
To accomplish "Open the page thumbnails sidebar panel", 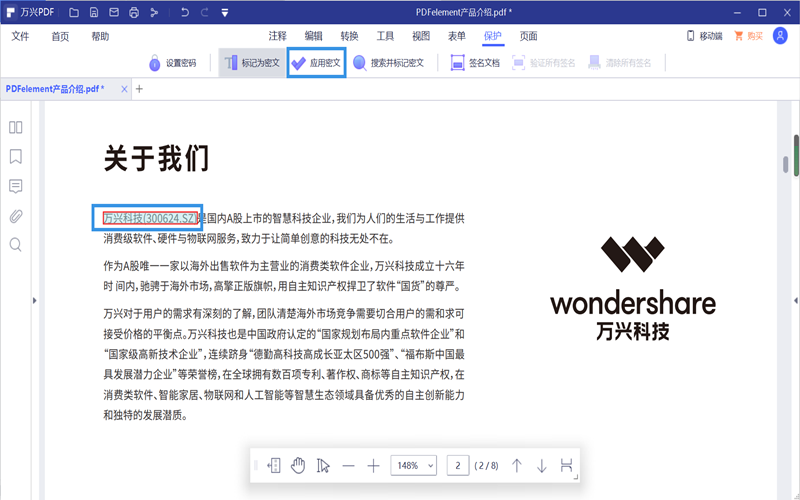I will coord(16,127).
